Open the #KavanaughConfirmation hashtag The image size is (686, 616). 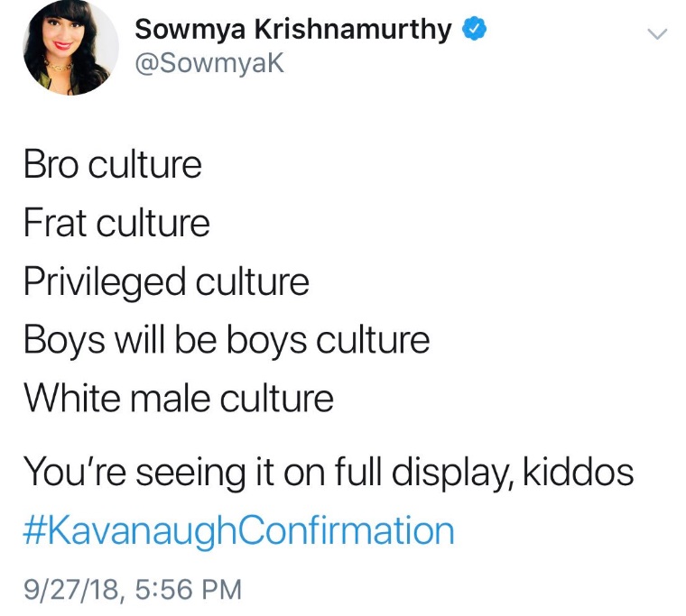pos(238,530)
